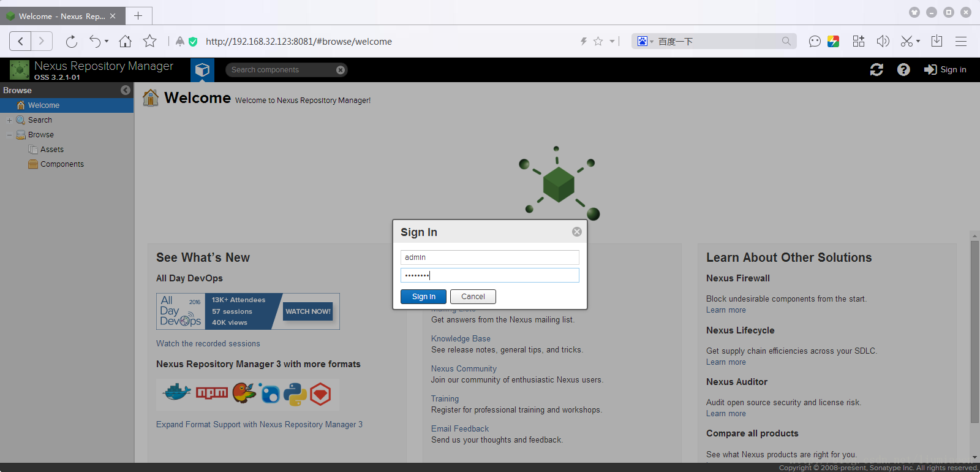This screenshot has width=980, height=472.
Task: Open address bar history dropdown arrow
Action: [x=612, y=41]
